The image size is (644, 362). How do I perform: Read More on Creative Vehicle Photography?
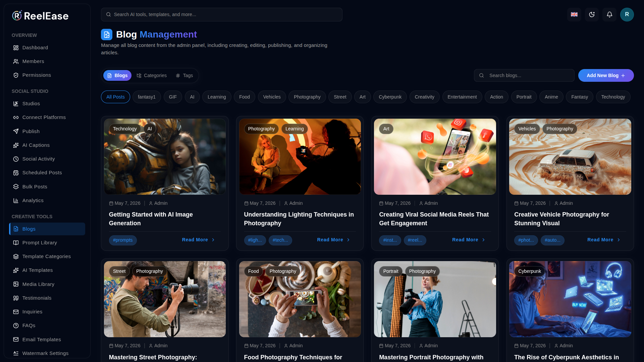click(x=604, y=240)
